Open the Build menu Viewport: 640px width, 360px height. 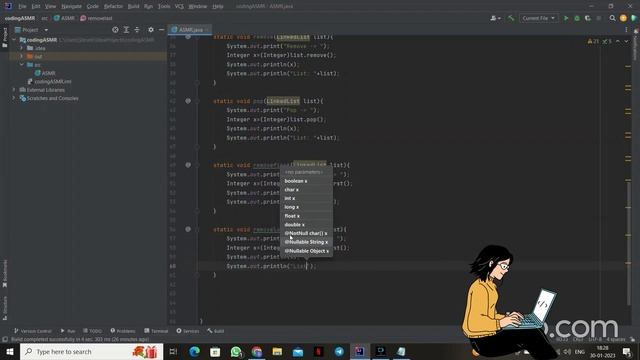click(133, 6)
